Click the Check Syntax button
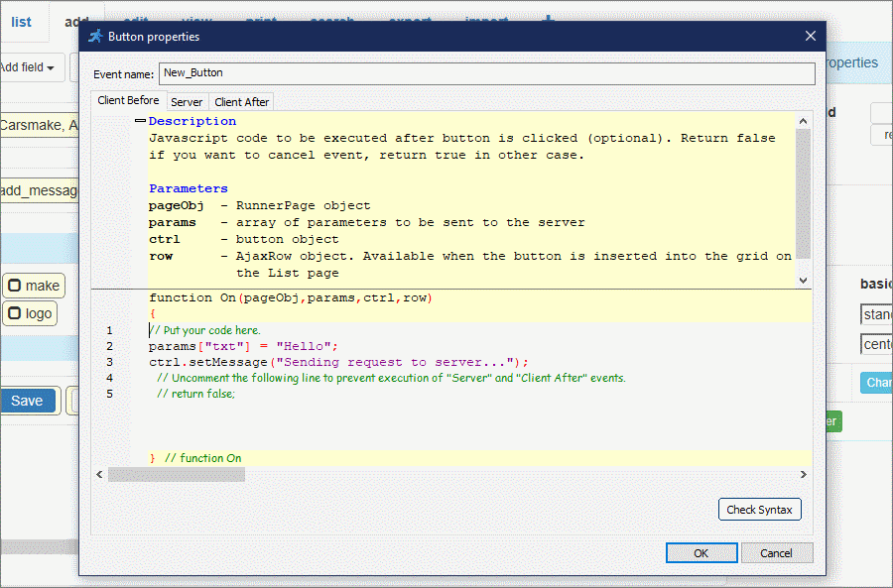The height and width of the screenshot is (588, 893). (759, 509)
